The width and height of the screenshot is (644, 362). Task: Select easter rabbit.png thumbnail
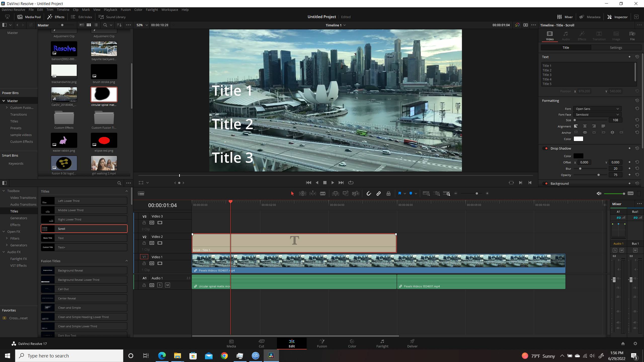click(64, 140)
